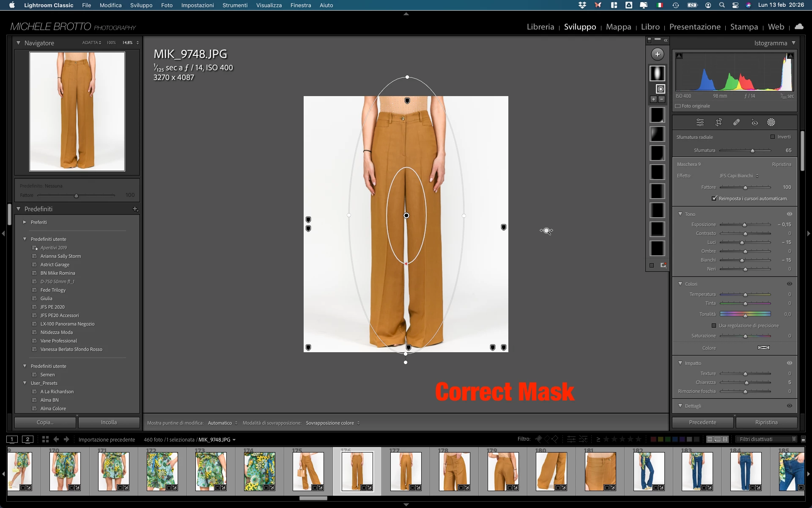This screenshot has height=508, width=812.
Task: Open the Crop overlay tool
Action: (x=719, y=122)
